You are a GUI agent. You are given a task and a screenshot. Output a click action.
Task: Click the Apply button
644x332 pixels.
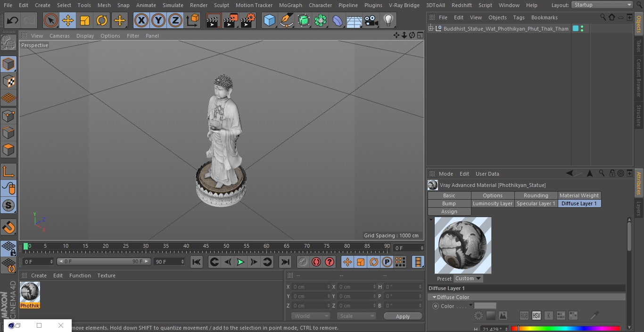[x=403, y=316]
